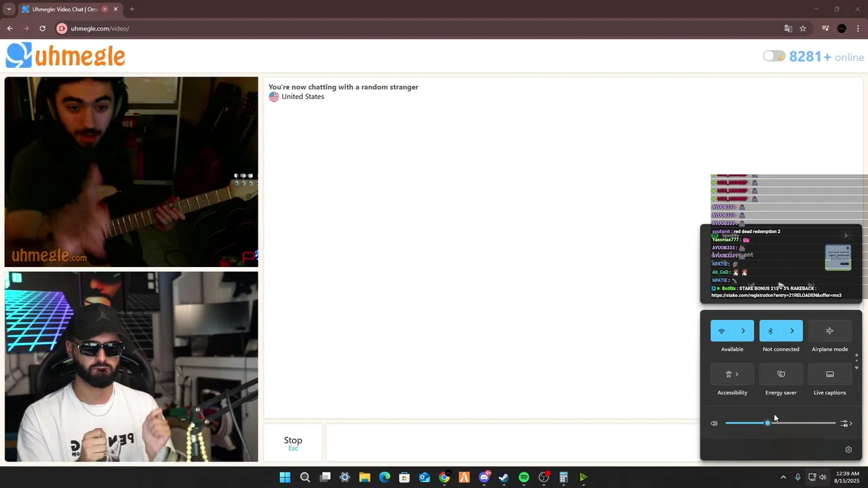Toggle Bluetooth in quick settings
Image resolution: width=868 pixels, height=488 pixels.
tap(770, 331)
